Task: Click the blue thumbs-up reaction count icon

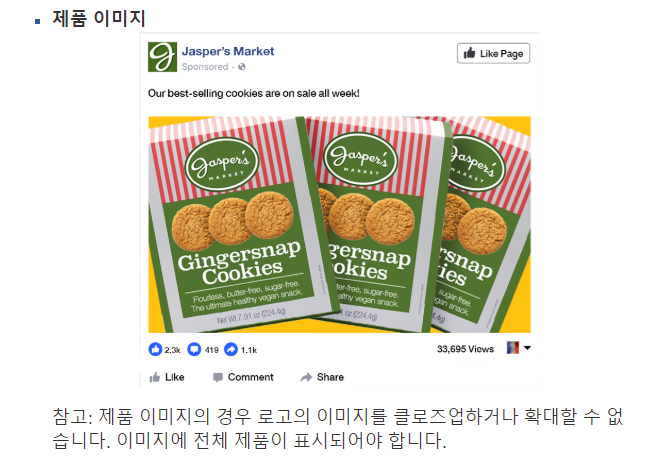Action: [x=155, y=349]
